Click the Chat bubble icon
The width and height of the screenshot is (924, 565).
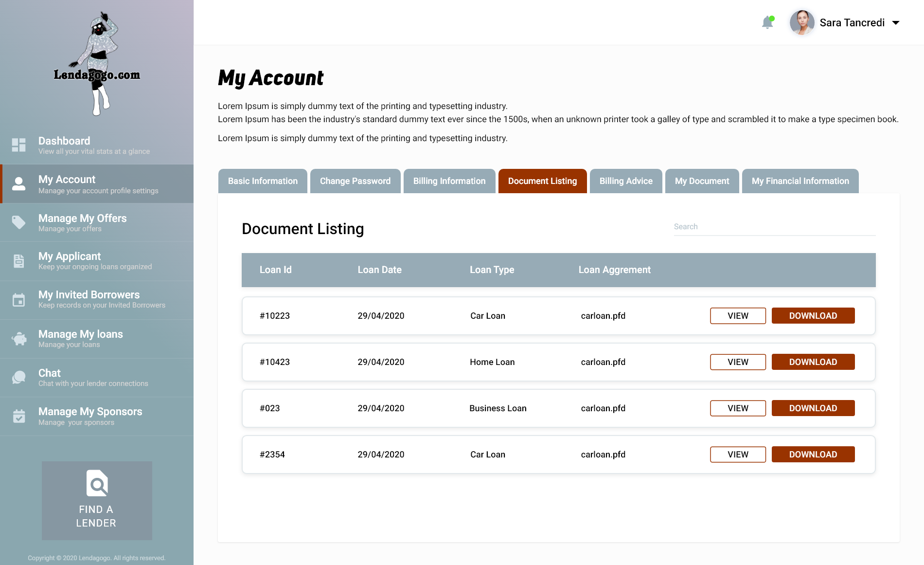pos(19,377)
